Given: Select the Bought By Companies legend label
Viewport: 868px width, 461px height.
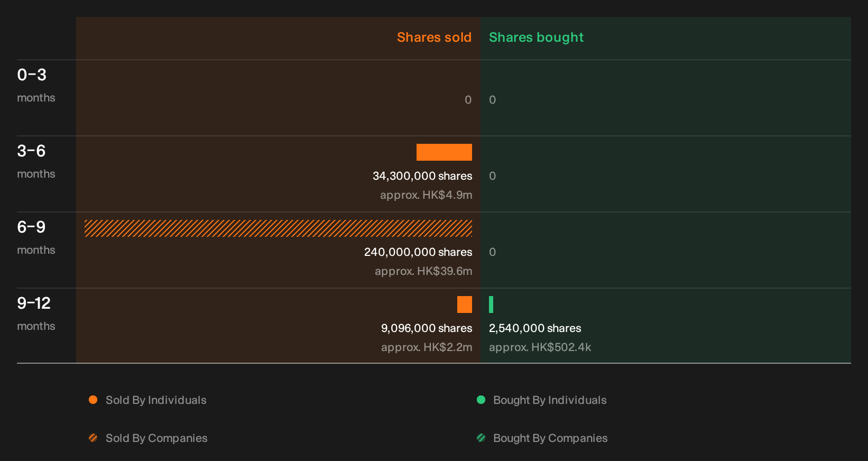Looking at the screenshot, I should [550, 438].
